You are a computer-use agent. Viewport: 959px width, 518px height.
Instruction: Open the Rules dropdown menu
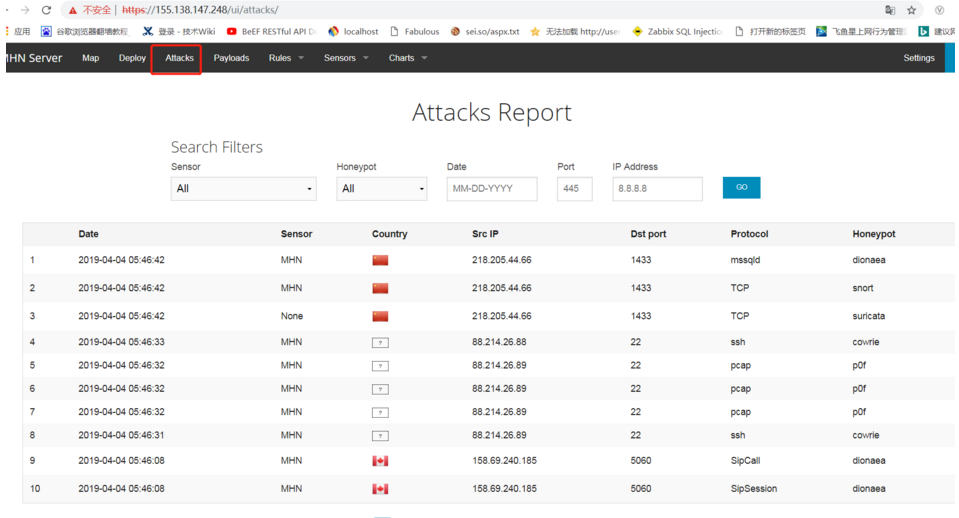tap(286, 58)
